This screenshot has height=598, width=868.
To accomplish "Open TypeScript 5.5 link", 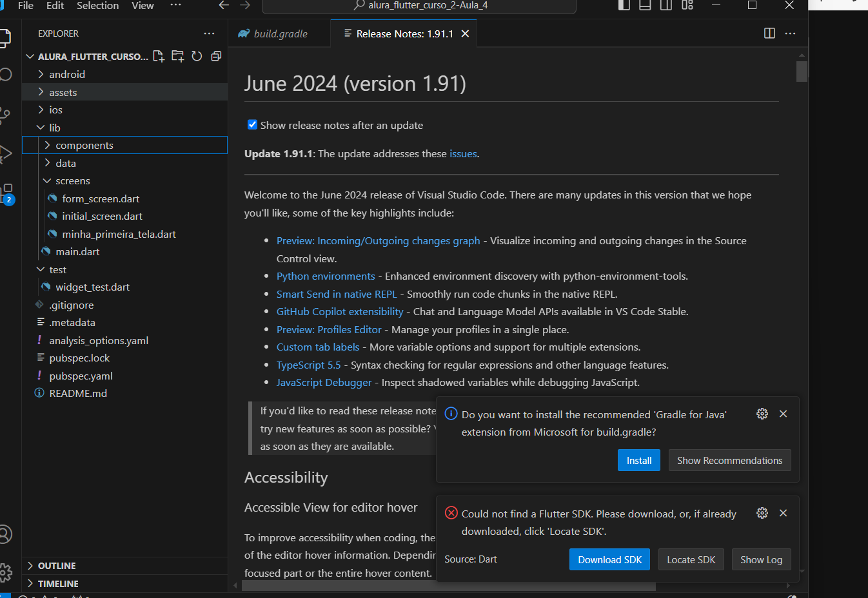I will 308,365.
